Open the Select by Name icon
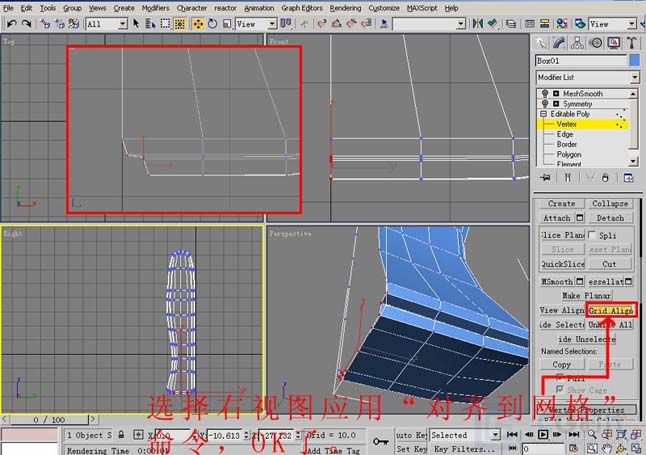The width and height of the screenshot is (646, 455). (150, 24)
